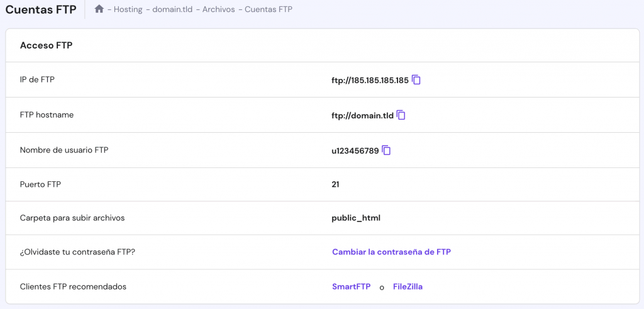
Task: Navigate to domain.tld breadcrumb item
Action: (x=172, y=9)
